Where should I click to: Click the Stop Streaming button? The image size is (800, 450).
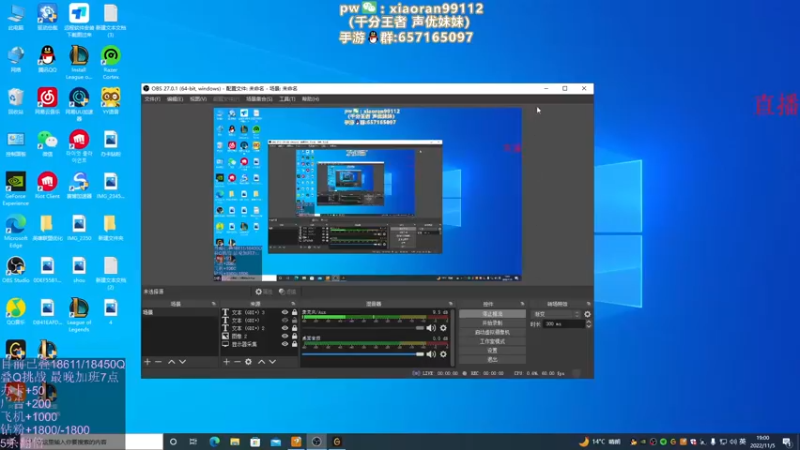click(x=492, y=314)
